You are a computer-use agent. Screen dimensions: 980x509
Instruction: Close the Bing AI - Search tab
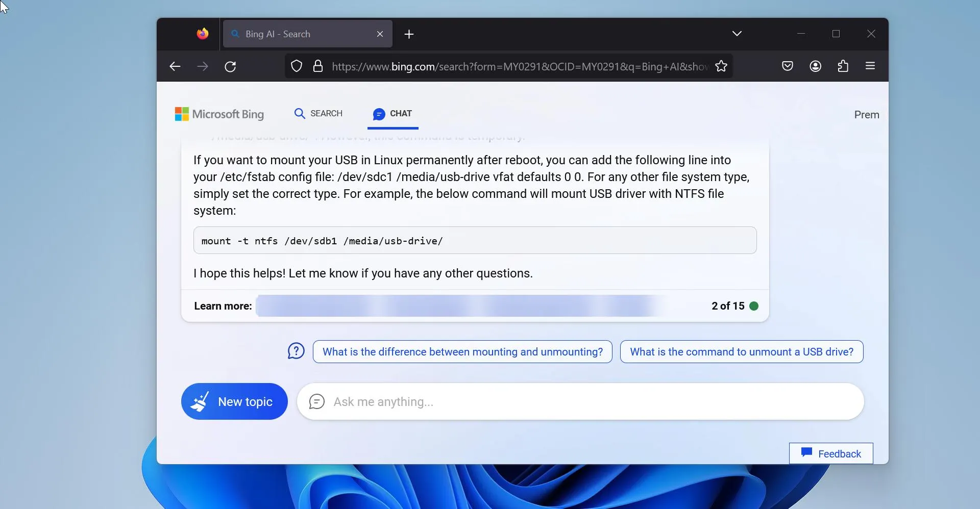coord(380,34)
